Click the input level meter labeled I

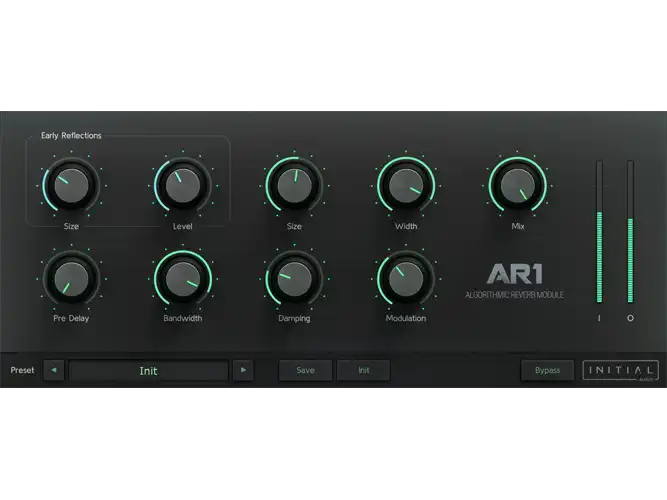click(599, 232)
